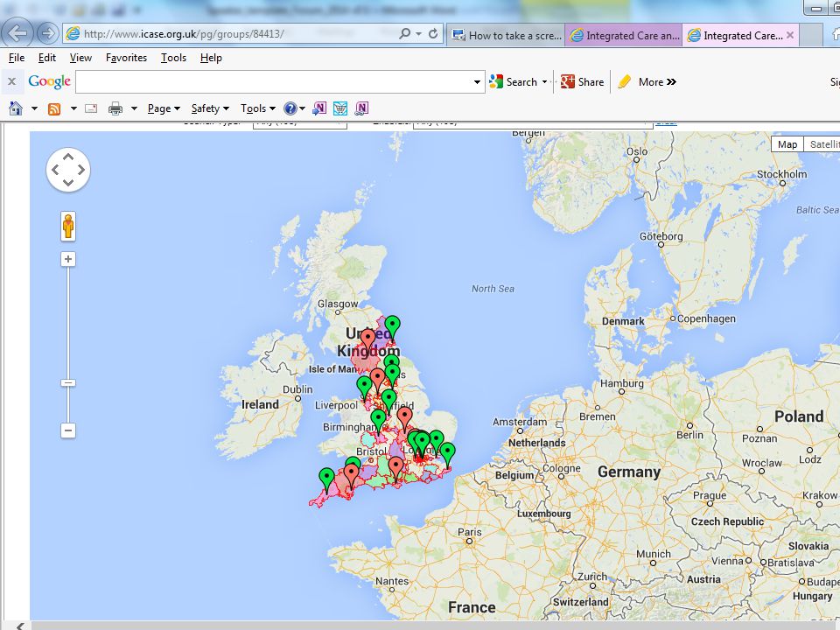Click the blue Help question mark icon

pos(290,108)
